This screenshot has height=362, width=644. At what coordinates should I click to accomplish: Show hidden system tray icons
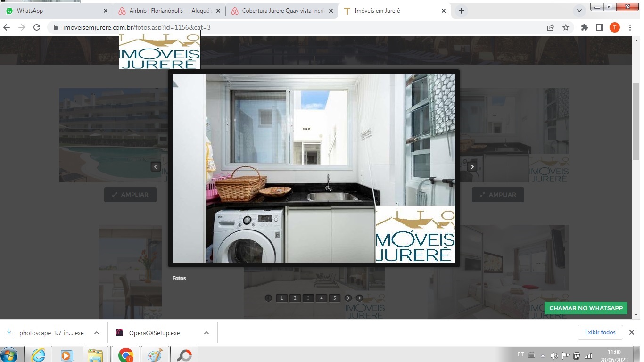tap(543, 355)
